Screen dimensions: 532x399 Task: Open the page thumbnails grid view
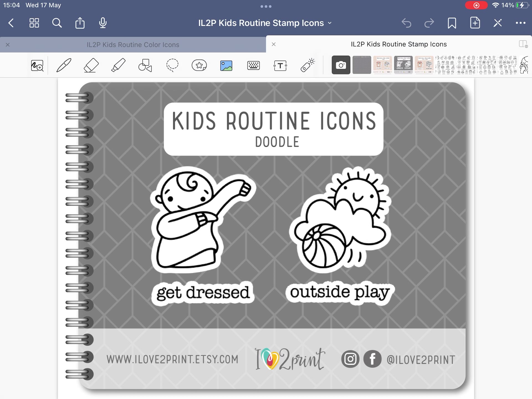34,23
